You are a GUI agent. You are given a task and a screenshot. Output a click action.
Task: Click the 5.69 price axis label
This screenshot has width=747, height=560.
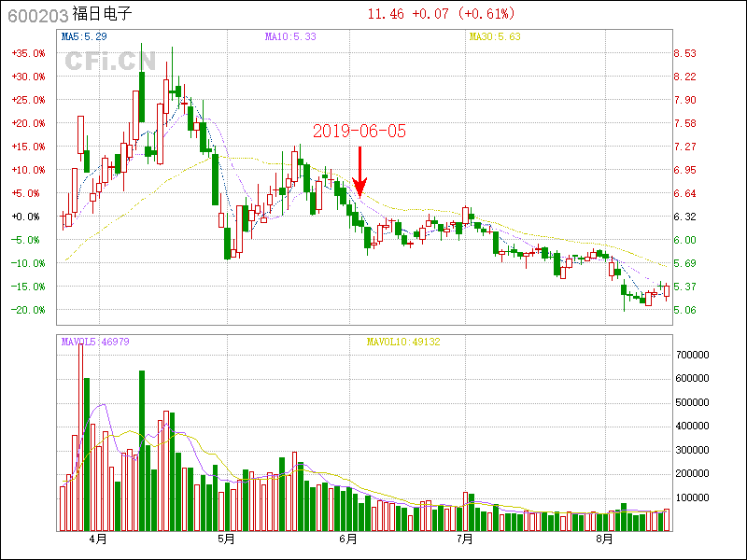[685, 263]
